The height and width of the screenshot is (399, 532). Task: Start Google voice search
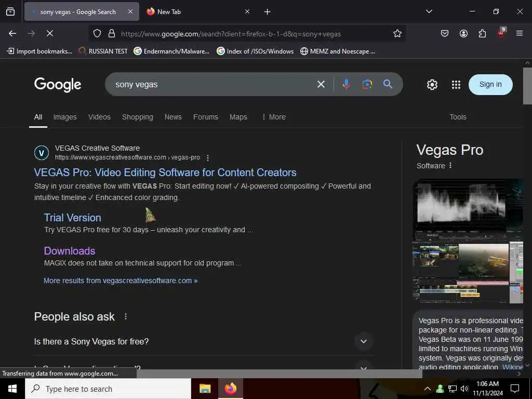click(x=347, y=84)
